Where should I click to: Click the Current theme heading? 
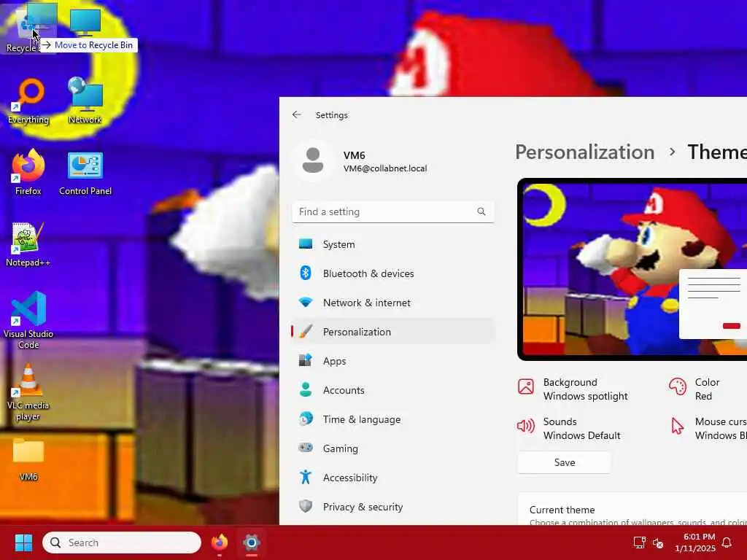tap(562, 510)
